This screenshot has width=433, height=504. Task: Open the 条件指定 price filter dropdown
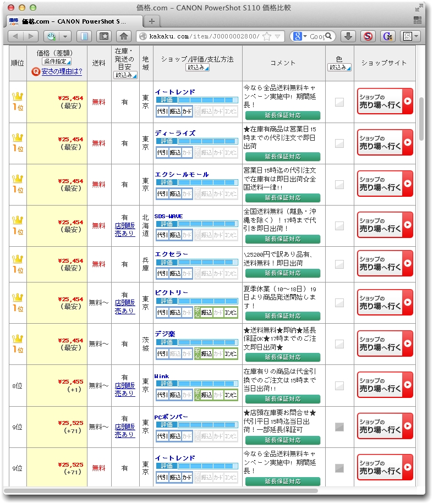pos(57,62)
